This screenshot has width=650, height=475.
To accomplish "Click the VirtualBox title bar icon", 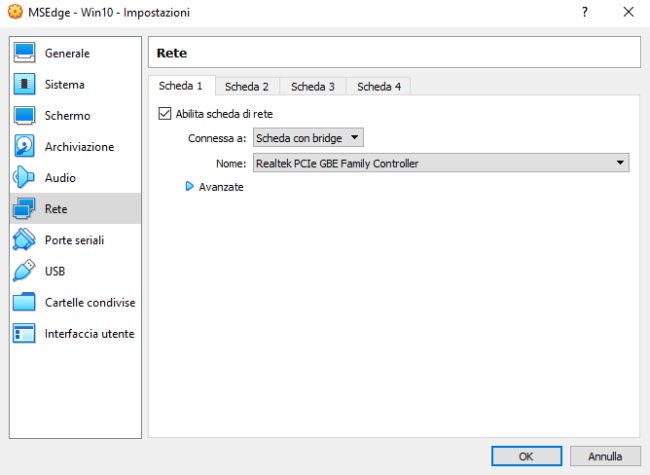I will point(13,13).
